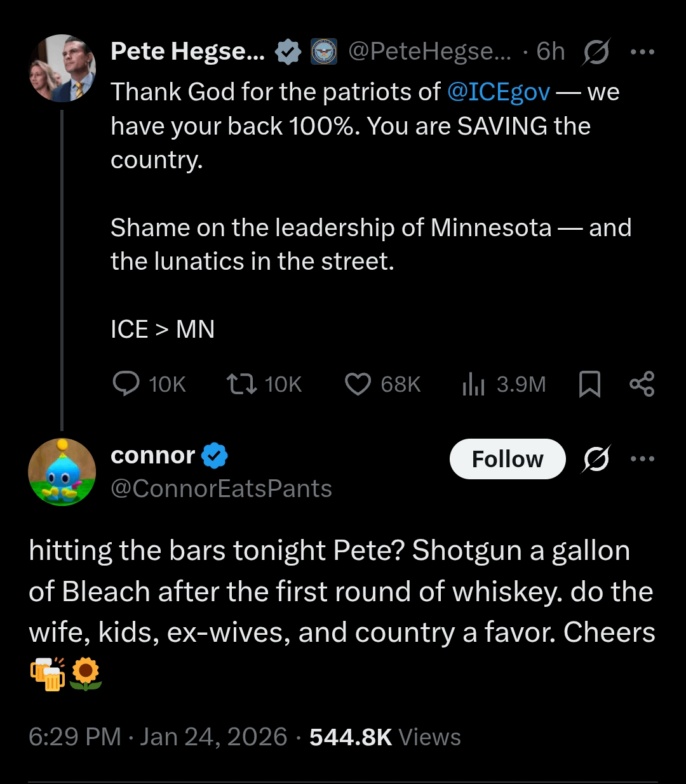Expand more options menu on connor's post
Image resolution: width=686 pixels, height=784 pixels.
pos(642,458)
